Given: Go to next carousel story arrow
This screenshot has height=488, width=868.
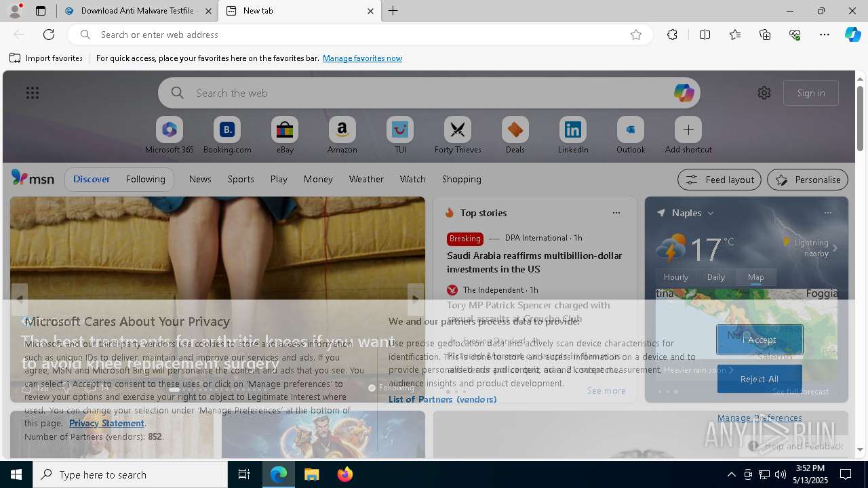Looking at the screenshot, I should [416, 299].
